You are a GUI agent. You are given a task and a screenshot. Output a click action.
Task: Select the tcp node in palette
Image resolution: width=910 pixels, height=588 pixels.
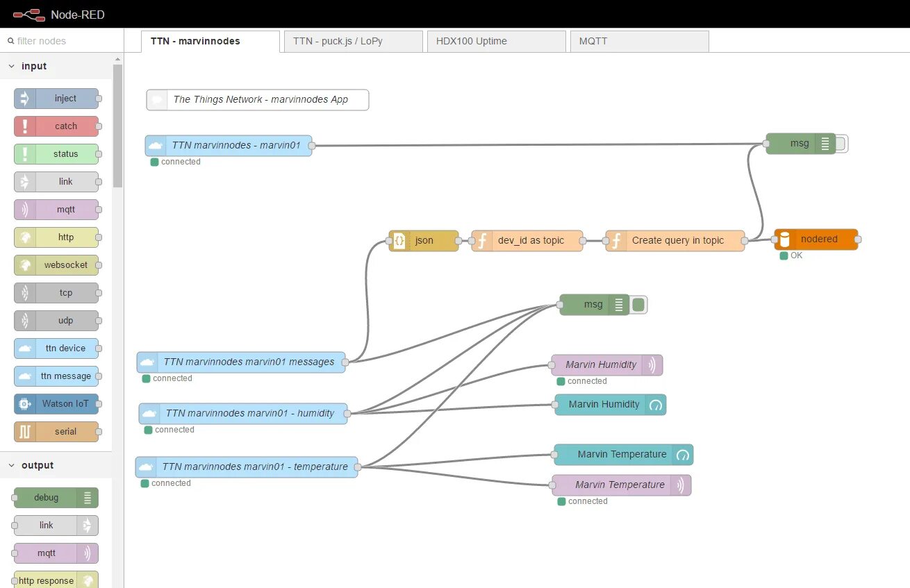tap(56, 293)
